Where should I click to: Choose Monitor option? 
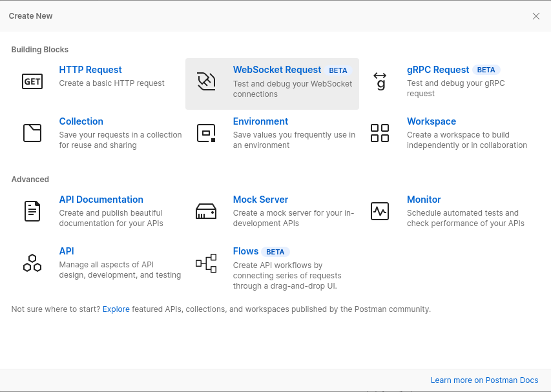[x=424, y=199]
